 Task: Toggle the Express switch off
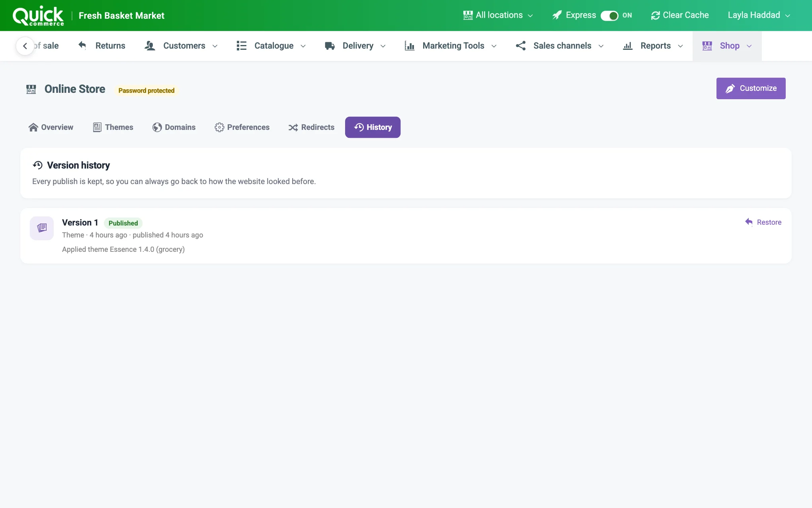coord(609,16)
